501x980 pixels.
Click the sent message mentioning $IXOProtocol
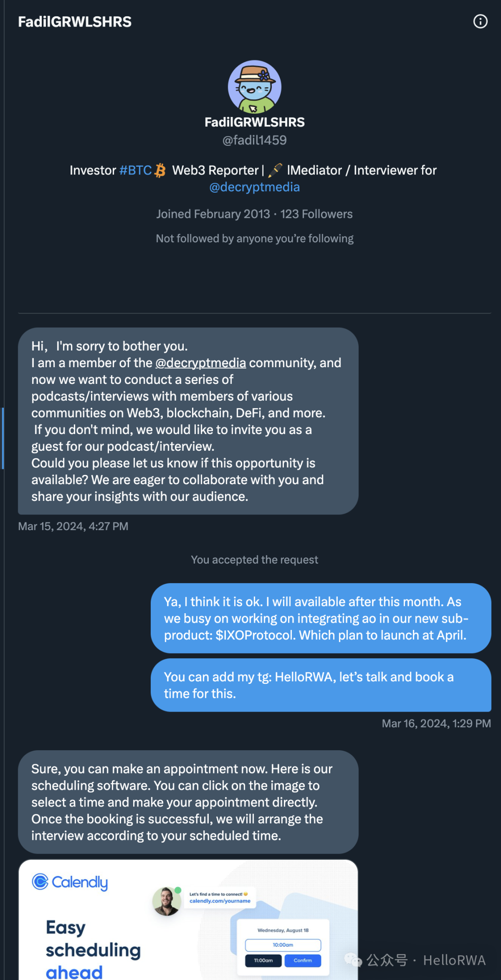click(x=321, y=618)
